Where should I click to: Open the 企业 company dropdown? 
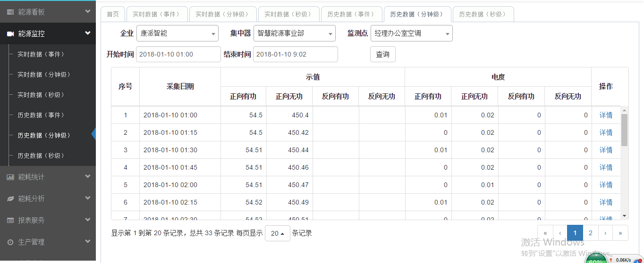[177, 33]
